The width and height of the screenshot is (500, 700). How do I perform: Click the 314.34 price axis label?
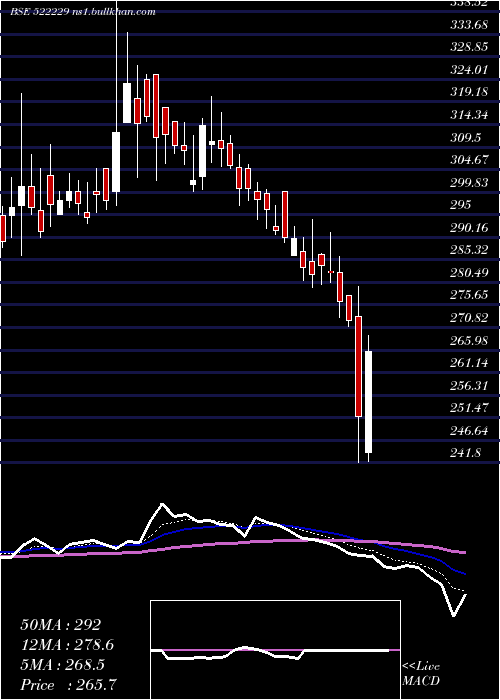pyautogui.click(x=468, y=115)
